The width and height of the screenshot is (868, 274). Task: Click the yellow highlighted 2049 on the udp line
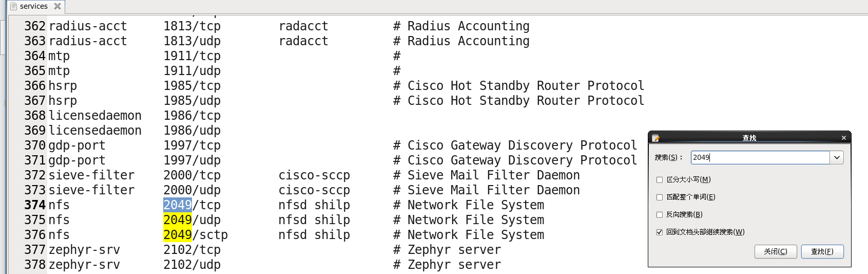click(178, 220)
